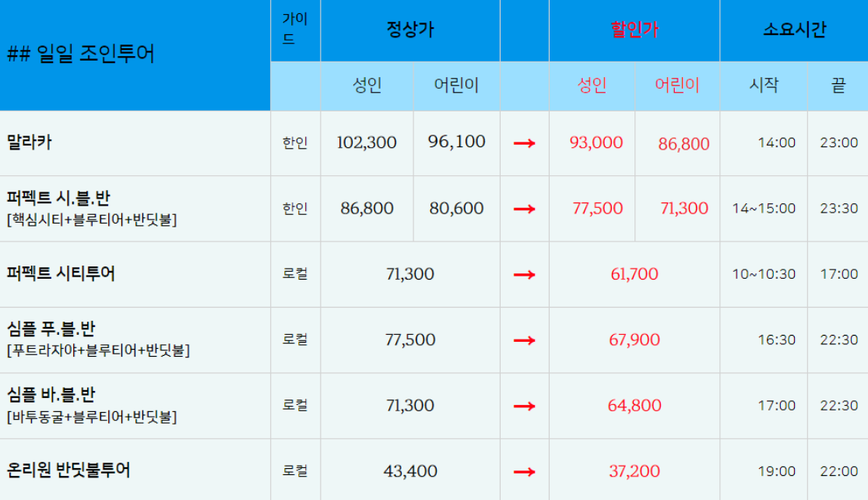Click the 102,300 regular adult price
The image size is (868, 500).
coord(367,143)
